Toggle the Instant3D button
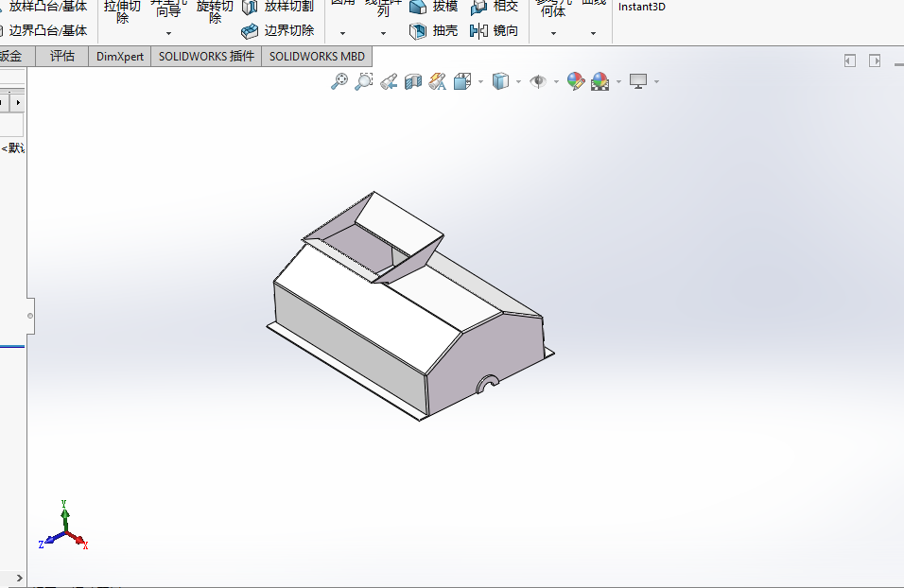The width and height of the screenshot is (904, 588). tap(642, 7)
